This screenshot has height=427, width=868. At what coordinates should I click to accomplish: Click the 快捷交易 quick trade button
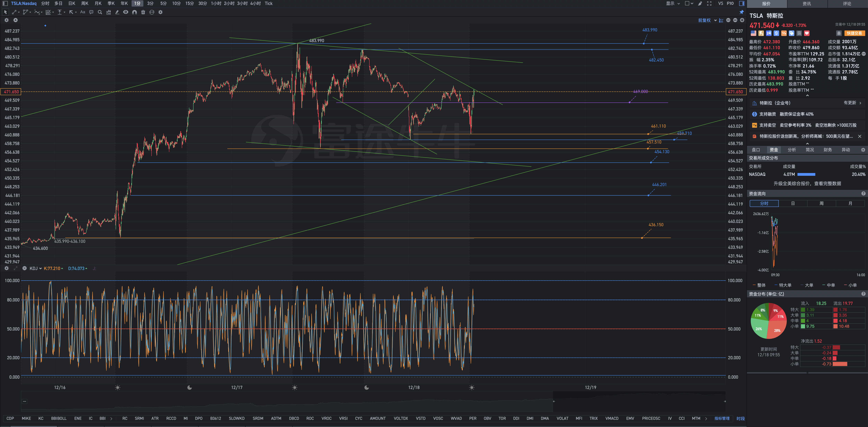click(x=855, y=33)
